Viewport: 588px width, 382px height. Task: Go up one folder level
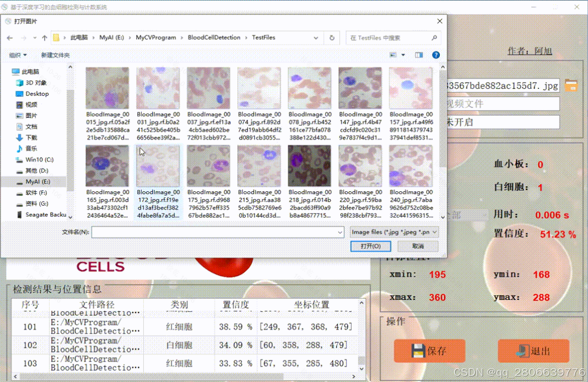click(x=45, y=38)
